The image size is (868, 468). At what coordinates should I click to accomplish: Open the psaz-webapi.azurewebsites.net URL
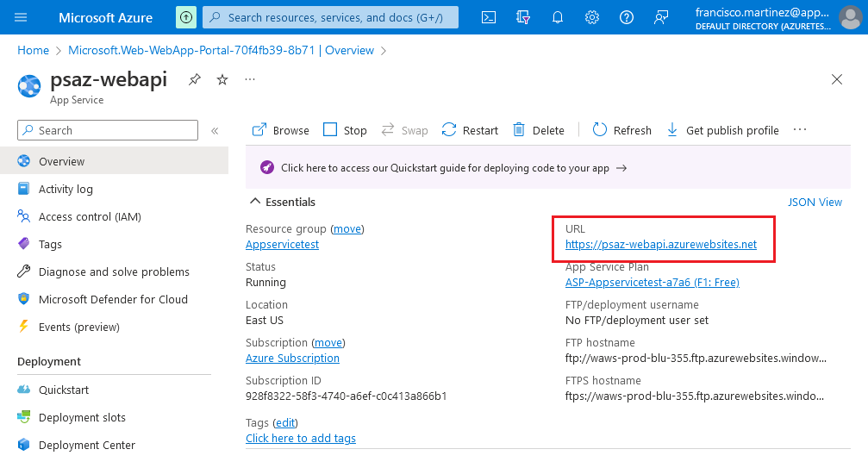click(x=661, y=245)
